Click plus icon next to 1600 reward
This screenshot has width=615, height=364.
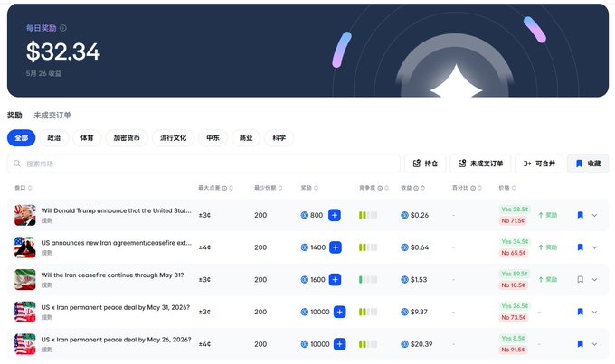tap(335, 280)
